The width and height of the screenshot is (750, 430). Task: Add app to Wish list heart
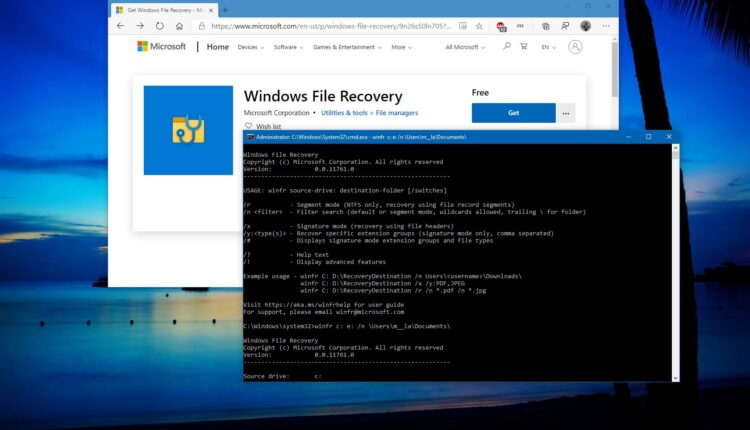click(x=250, y=127)
